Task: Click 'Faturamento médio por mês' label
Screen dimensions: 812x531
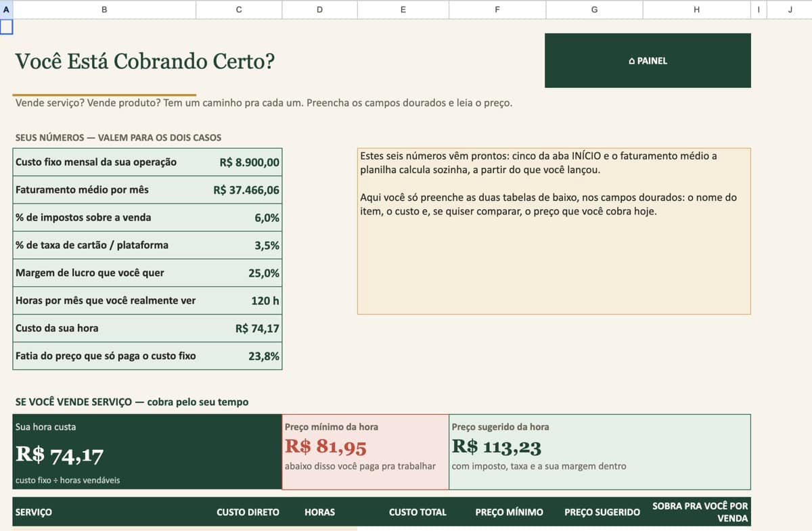Action: (82, 189)
